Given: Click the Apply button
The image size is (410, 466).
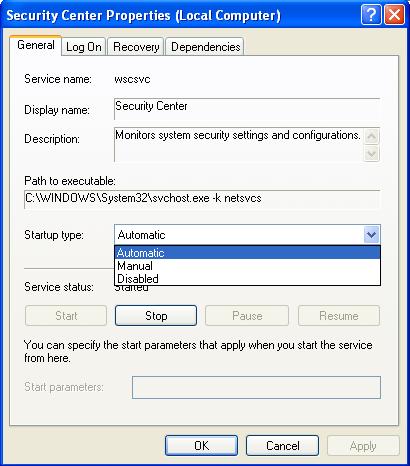Looking at the screenshot, I should click(x=363, y=445).
